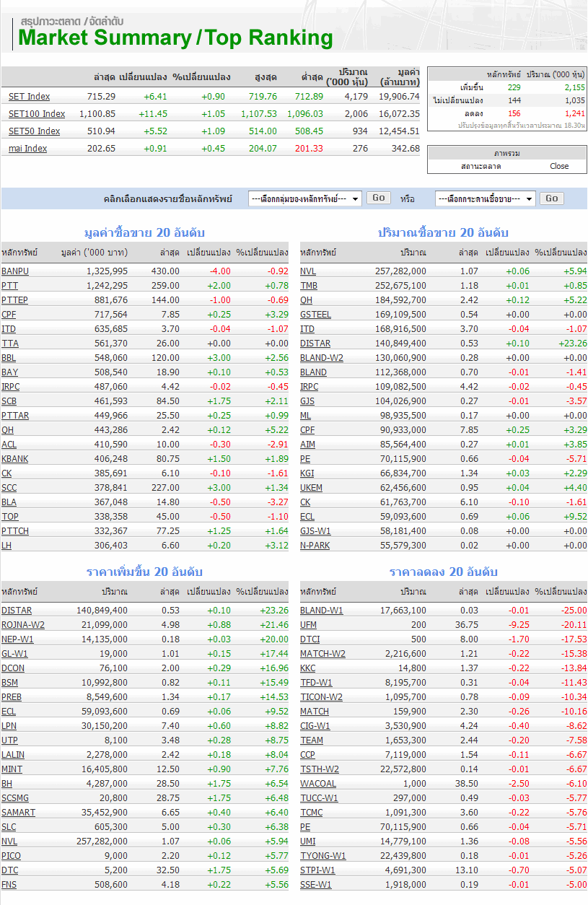Open GL-W1 warrant link
Image resolution: width=588 pixels, height=905 pixels.
(14, 654)
